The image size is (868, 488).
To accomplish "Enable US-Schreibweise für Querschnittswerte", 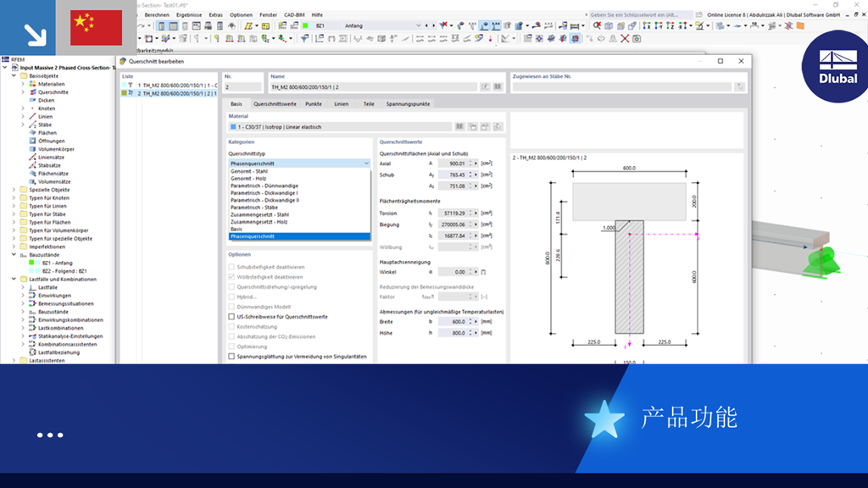I will [x=231, y=317].
